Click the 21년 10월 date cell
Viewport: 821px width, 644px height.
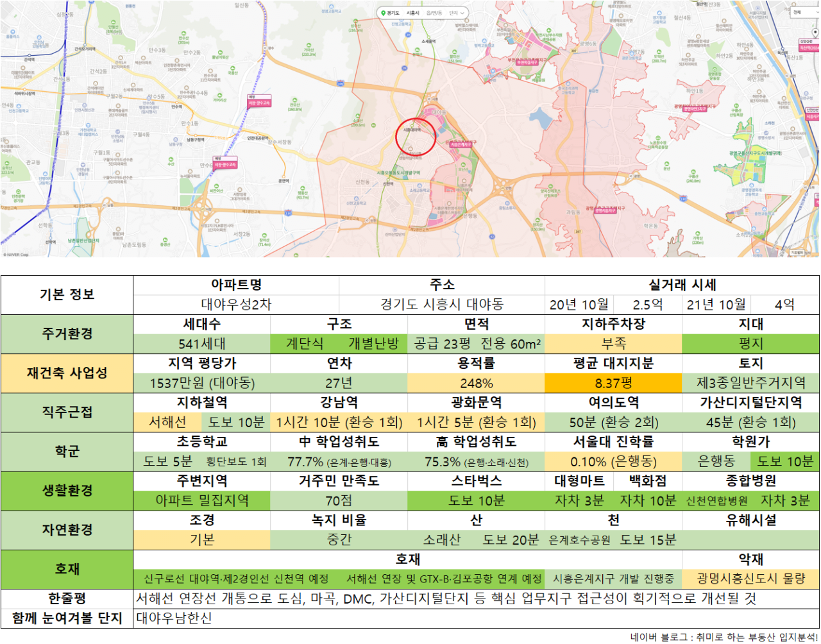click(716, 304)
